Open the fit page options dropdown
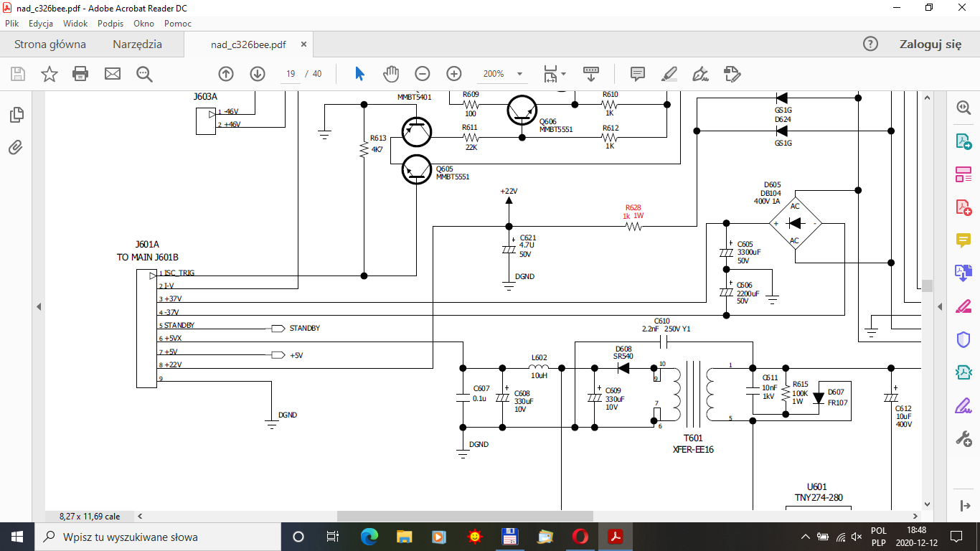980x551 pixels. [x=555, y=74]
